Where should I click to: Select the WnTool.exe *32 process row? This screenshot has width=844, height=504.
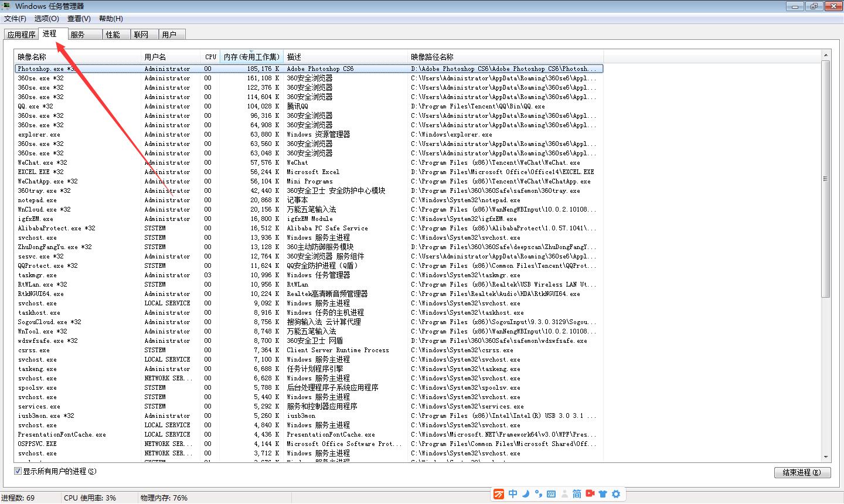point(309,331)
